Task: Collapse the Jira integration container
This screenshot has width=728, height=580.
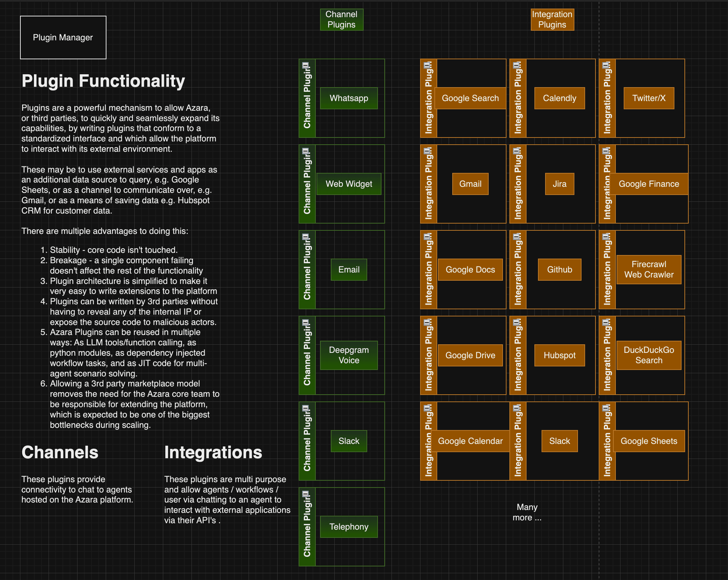Action: tap(516, 151)
